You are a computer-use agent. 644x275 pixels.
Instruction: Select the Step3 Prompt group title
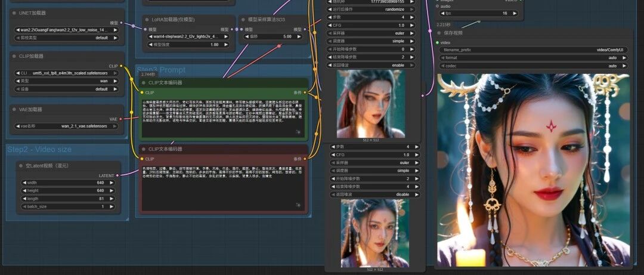161,70
